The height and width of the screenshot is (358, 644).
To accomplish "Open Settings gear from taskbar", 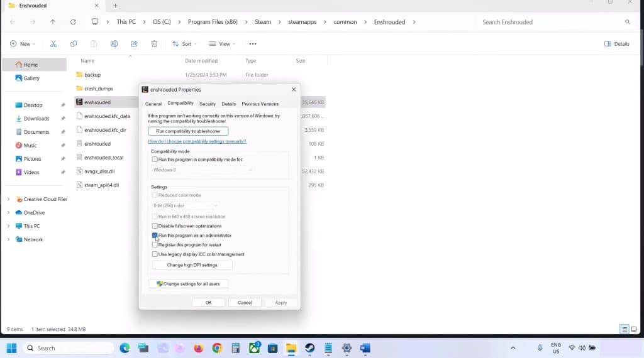I will coord(347,348).
